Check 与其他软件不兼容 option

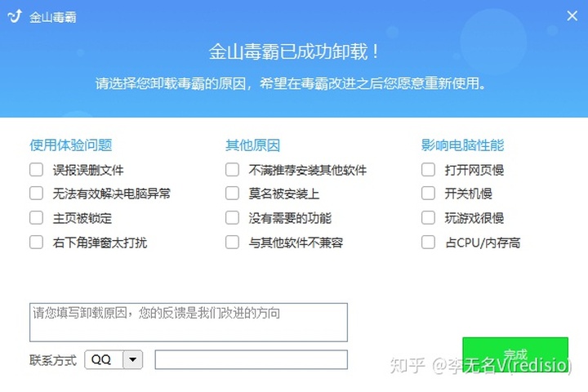click(232, 243)
